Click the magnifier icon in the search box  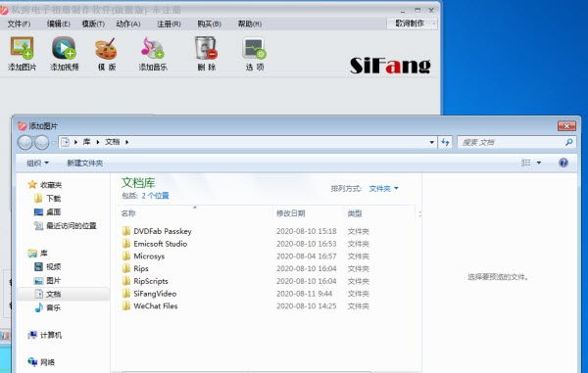click(x=568, y=142)
